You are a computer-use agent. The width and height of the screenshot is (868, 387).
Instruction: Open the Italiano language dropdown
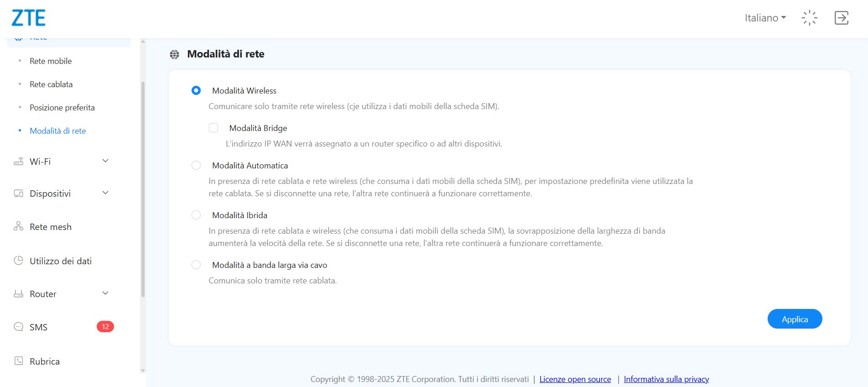click(x=765, y=18)
